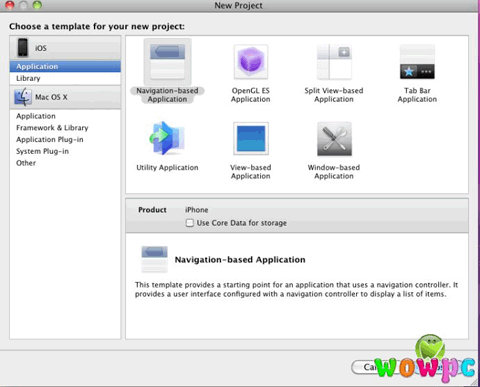Click the 'New Project' window title

point(238,5)
